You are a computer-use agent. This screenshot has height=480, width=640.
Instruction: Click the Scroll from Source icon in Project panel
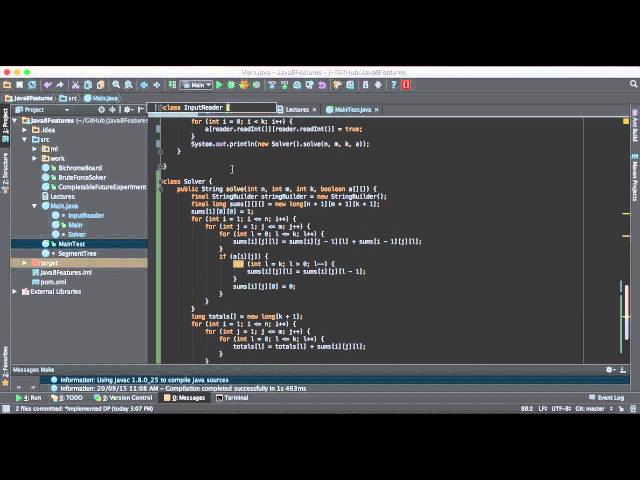click(x=102, y=109)
